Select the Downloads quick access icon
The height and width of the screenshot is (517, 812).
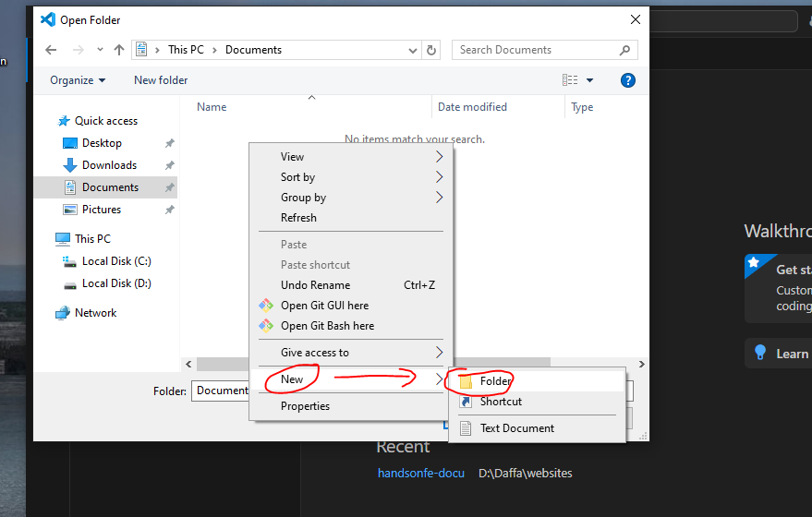click(70, 165)
